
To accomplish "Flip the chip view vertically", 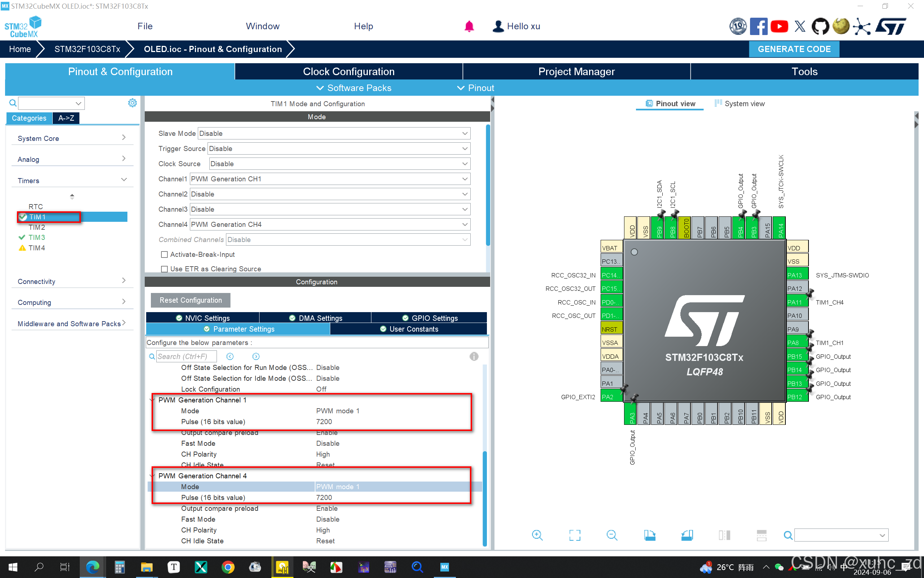I will tap(761, 535).
